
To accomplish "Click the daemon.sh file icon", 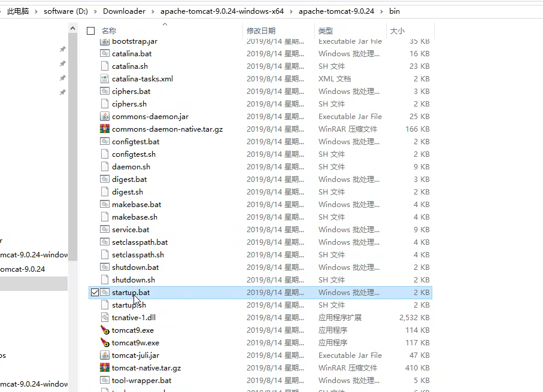I will pos(105,166).
